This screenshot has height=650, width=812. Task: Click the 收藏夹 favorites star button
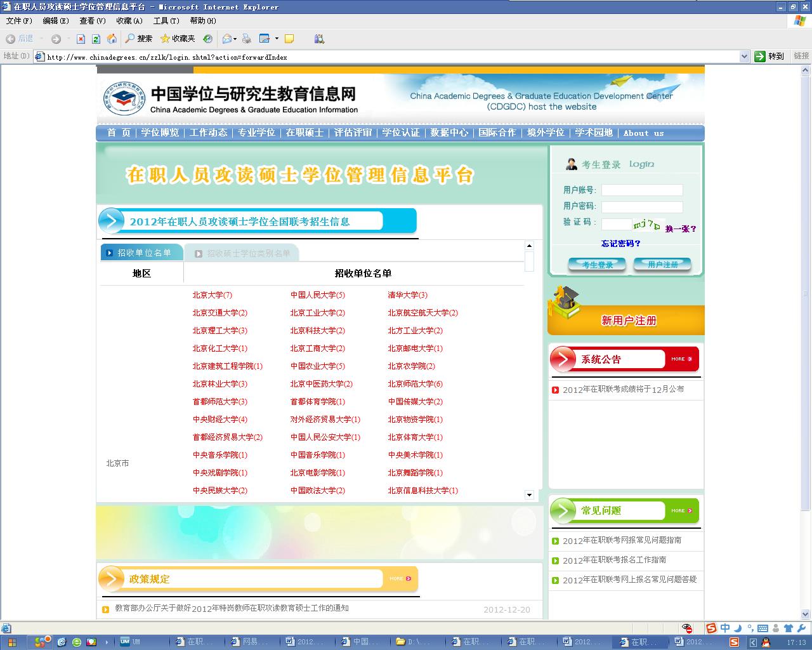pyautogui.click(x=178, y=39)
